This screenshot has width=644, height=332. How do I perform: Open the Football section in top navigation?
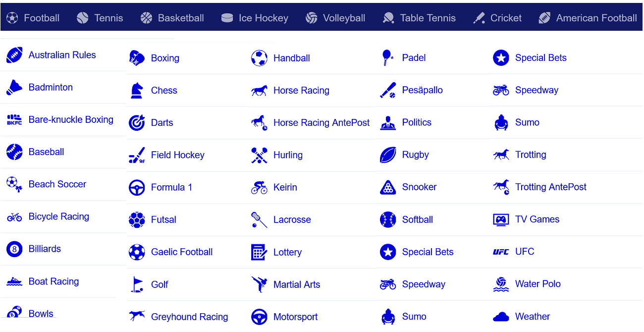[33, 17]
